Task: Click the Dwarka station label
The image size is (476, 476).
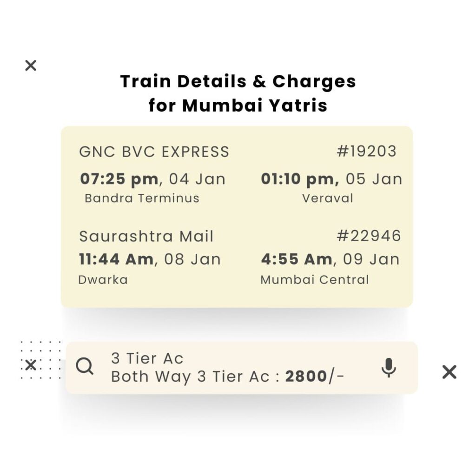Action: (x=103, y=280)
